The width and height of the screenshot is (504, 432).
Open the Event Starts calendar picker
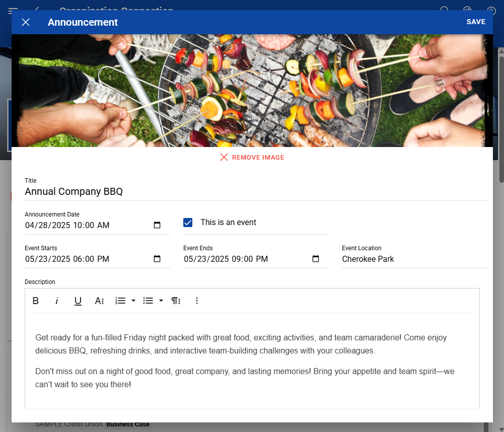click(x=157, y=259)
